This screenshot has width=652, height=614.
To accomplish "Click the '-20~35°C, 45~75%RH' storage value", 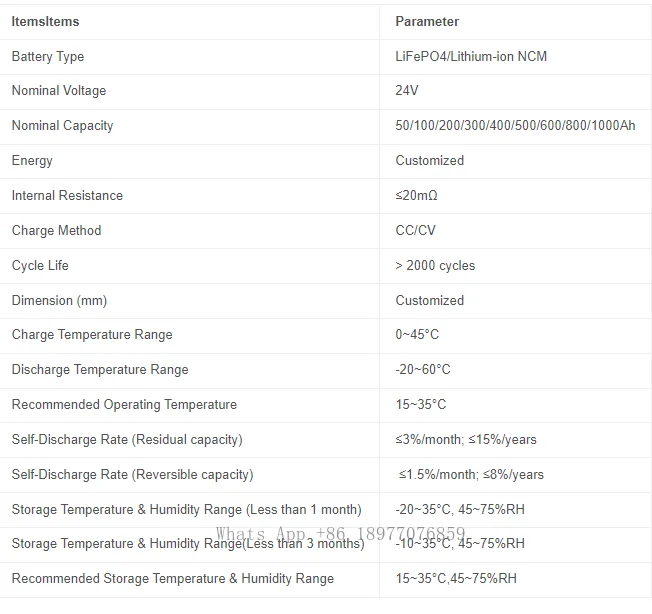I will pyautogui.click(x=460, y=509).
